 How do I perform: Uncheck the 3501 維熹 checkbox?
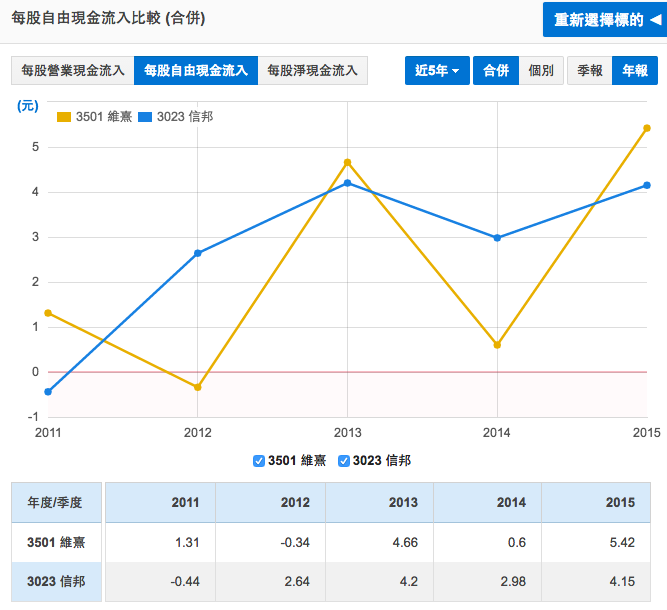[261, 461]
